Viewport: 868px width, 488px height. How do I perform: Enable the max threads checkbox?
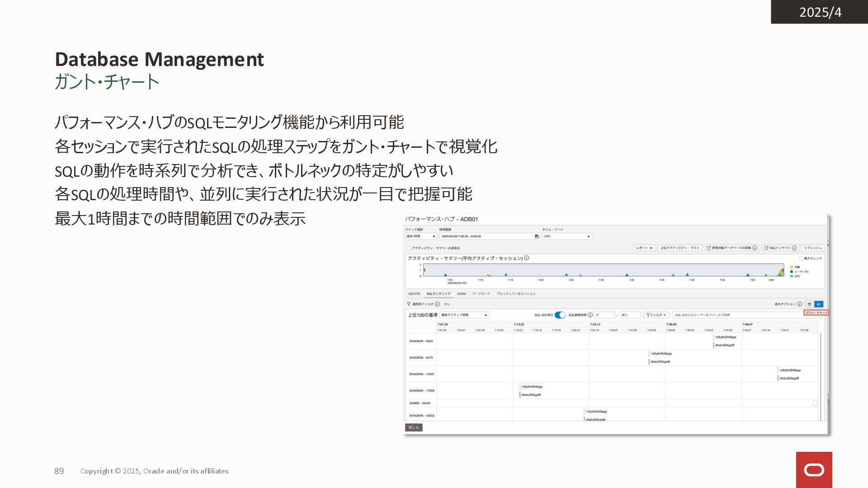tap(801, 258)
